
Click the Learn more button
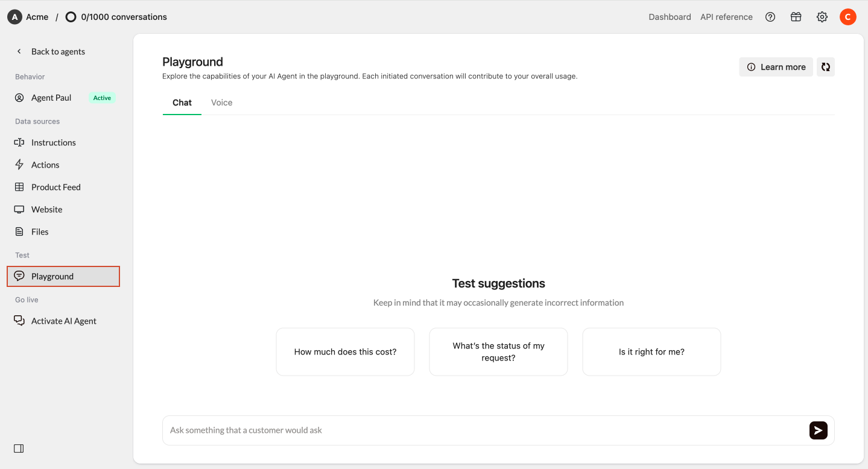[x=776, y=67]
